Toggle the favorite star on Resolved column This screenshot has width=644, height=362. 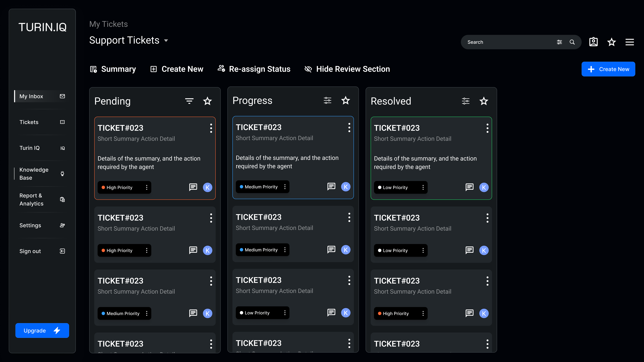click(484, 101)
